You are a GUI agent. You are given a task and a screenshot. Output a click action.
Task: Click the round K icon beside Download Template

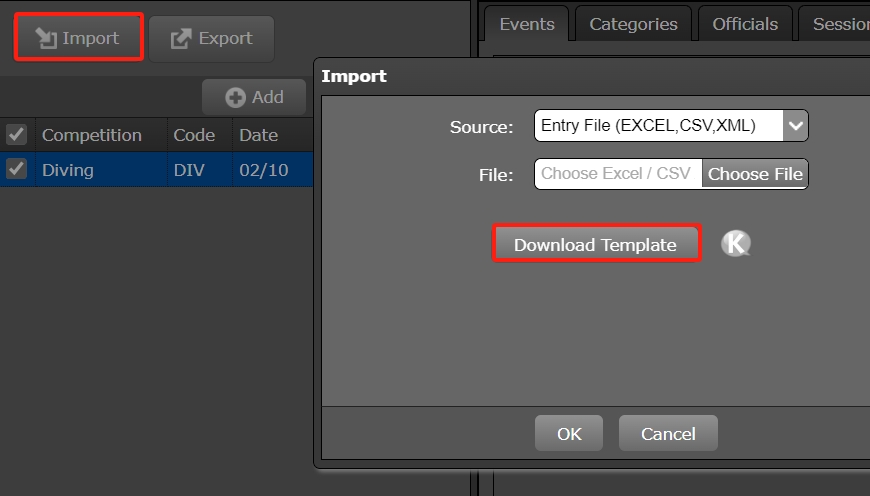click(x=736, y=244)
